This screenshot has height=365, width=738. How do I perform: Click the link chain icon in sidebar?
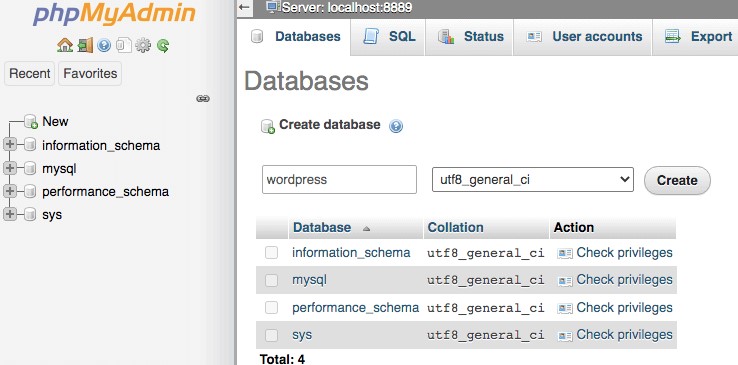[203, 98]
